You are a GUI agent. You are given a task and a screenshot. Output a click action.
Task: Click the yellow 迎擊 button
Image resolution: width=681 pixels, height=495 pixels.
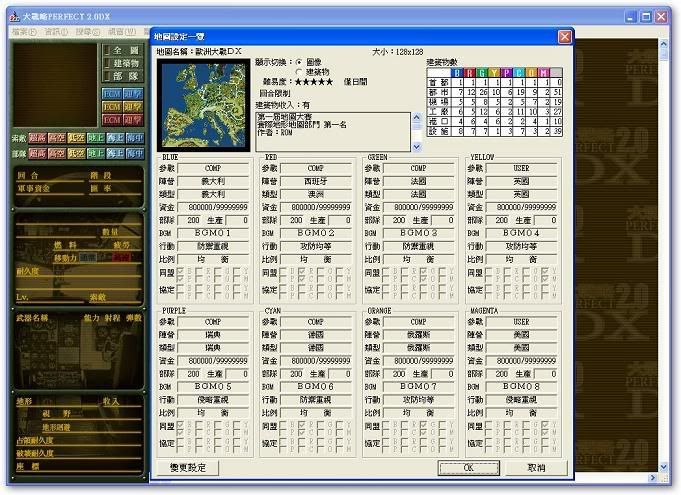[x=133, y=107]
